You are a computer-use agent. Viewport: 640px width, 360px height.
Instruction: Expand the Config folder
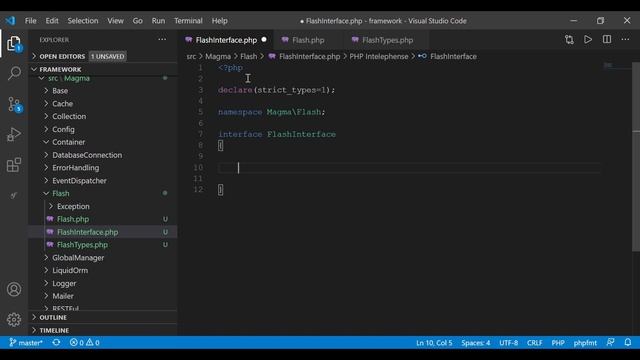[102, 129]
